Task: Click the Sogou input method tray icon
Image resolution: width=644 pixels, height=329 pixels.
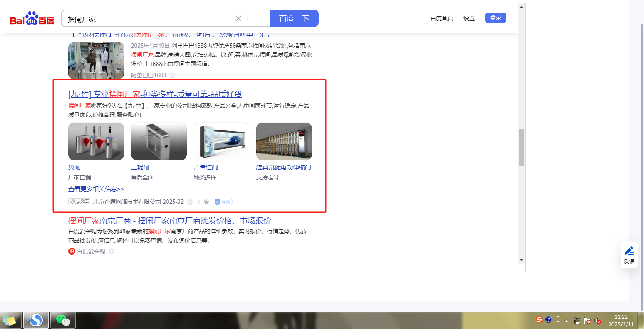Action: (539, 320)
